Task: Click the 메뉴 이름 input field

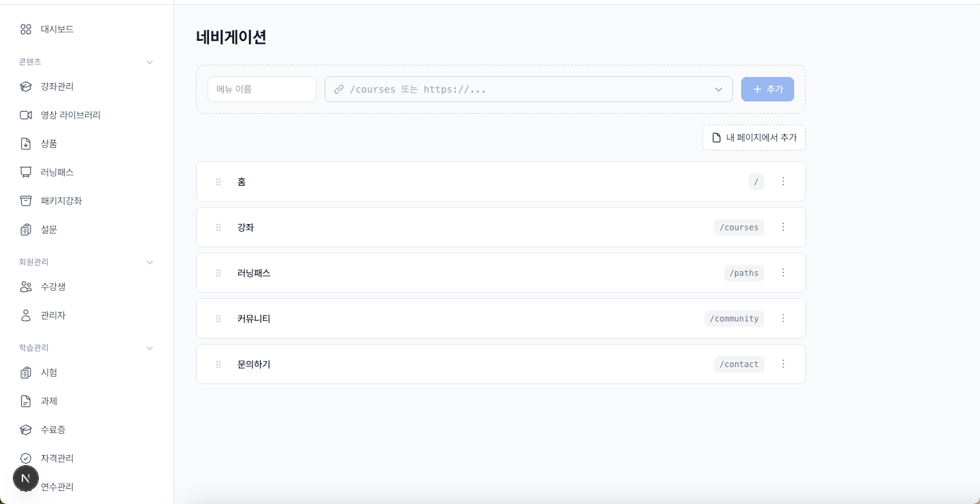Action: tap(262, 89)
